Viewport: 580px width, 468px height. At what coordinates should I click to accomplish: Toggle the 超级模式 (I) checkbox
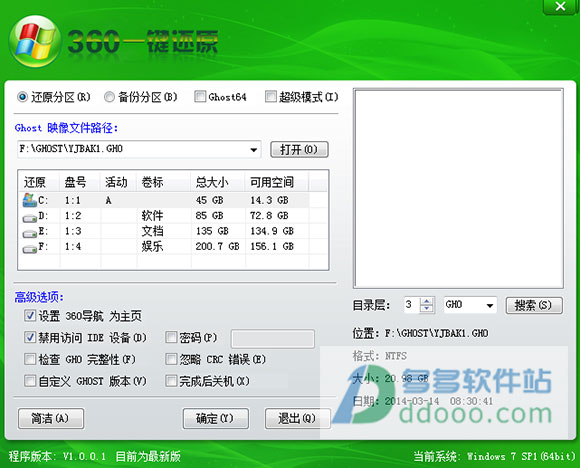pos(271,97)
